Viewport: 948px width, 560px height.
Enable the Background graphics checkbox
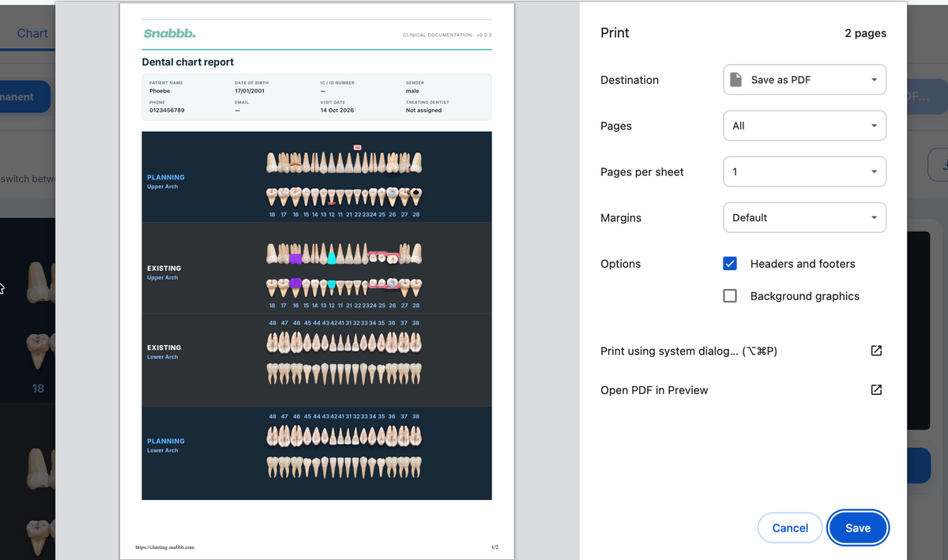pyautogui.click(x=730, y=296)
